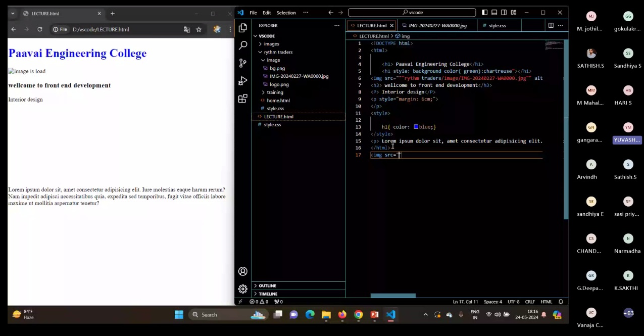Toggle the secondary side bar layout button
This screenshot has height=336, width=644.
click(504, 13)
